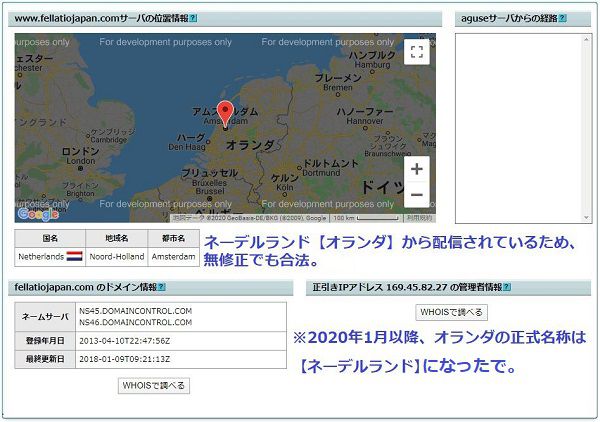Open help icon next to サーバの位置情報 header
The width and height of the screenshot is (600, 422).
(x=193, y=18)
